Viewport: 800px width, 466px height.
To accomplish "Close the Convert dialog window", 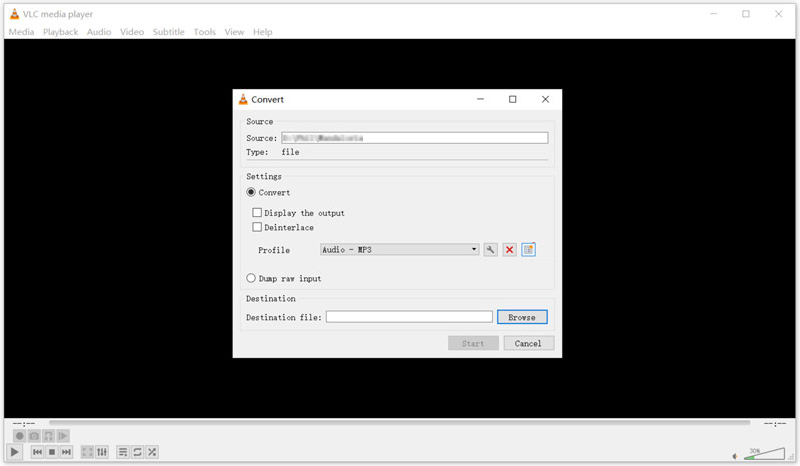I will [545, 99].
